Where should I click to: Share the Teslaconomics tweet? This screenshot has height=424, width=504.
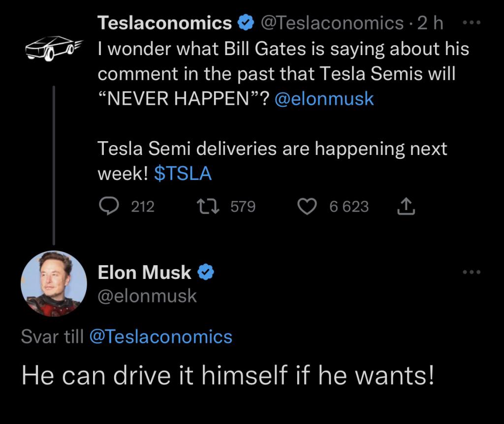point(406,206)
